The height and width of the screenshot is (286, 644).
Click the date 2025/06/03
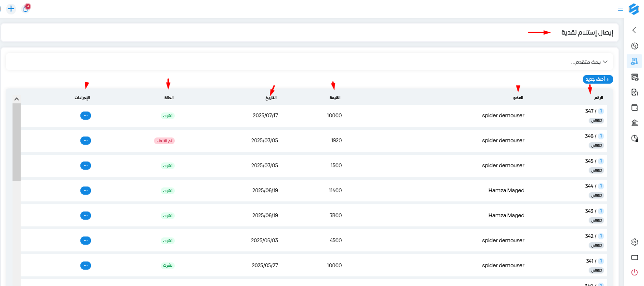(265, 240)
